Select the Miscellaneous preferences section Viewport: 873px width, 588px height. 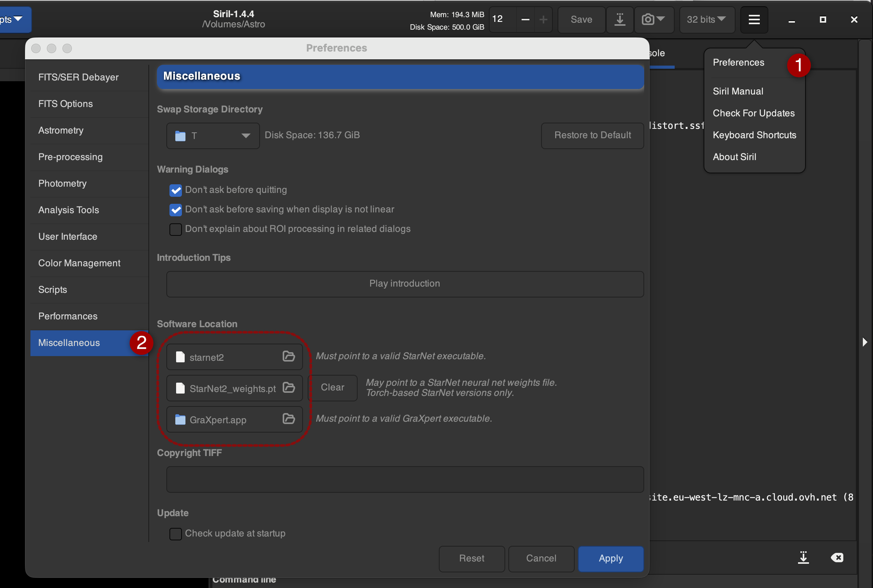[x=89, y=343]
